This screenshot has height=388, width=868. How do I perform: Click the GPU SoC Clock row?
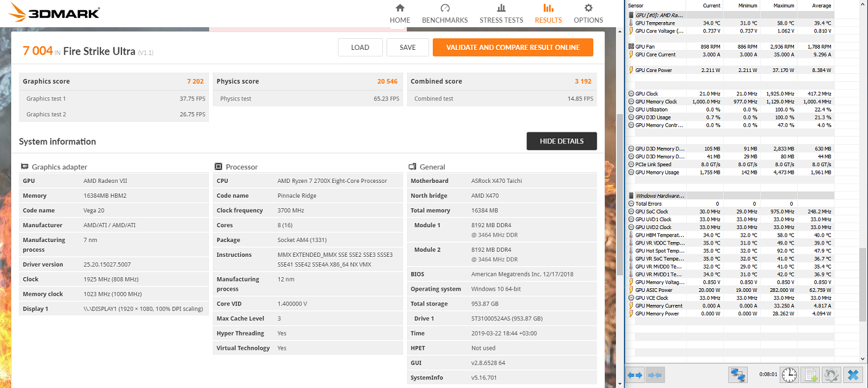click(x=730, y=211)
